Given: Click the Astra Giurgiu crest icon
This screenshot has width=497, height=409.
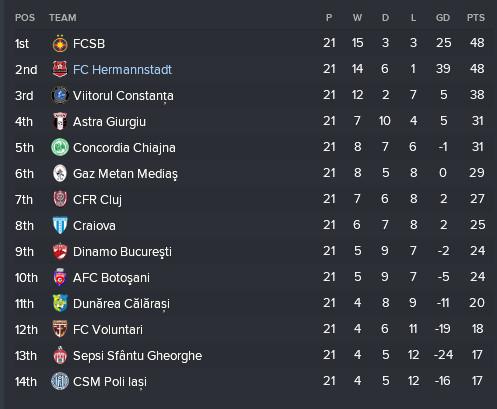Looking at the screenshot, I should [60, 121].
